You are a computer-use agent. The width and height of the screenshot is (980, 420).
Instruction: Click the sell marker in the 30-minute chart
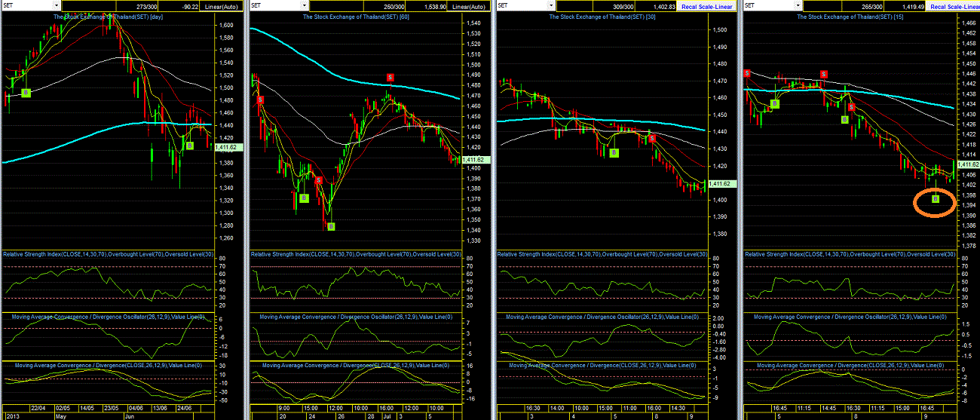coord(652,138)
